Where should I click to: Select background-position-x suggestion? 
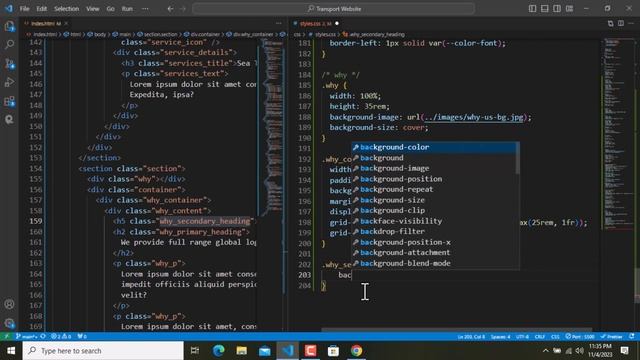[433, 242]
